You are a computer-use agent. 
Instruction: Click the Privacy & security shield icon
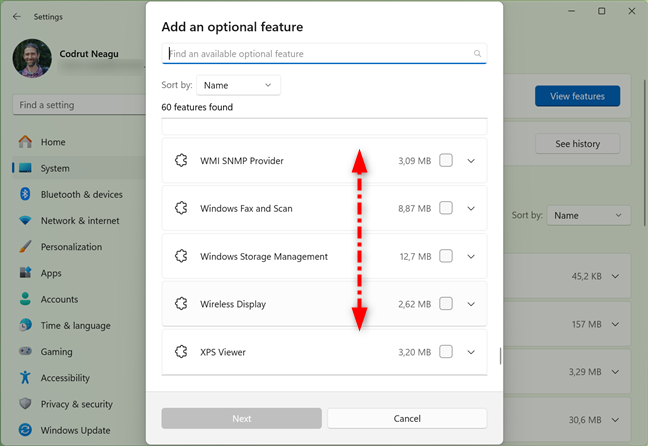coord(25,403)
